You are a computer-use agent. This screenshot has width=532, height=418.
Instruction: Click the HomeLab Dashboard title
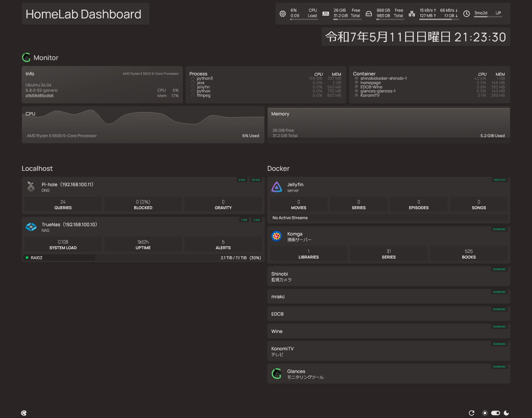tap(83, 14)
